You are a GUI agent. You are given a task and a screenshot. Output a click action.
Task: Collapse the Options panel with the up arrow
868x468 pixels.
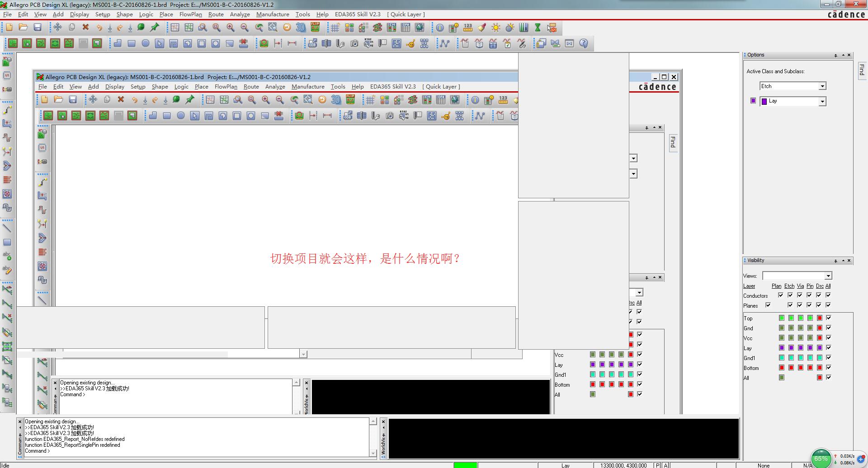pyautogui.click(x=843, y=55)
